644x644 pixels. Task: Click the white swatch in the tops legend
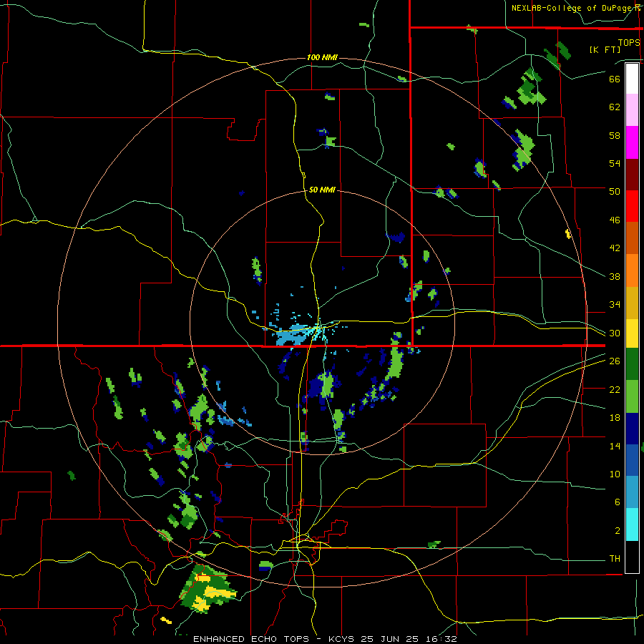pos(632,79)
